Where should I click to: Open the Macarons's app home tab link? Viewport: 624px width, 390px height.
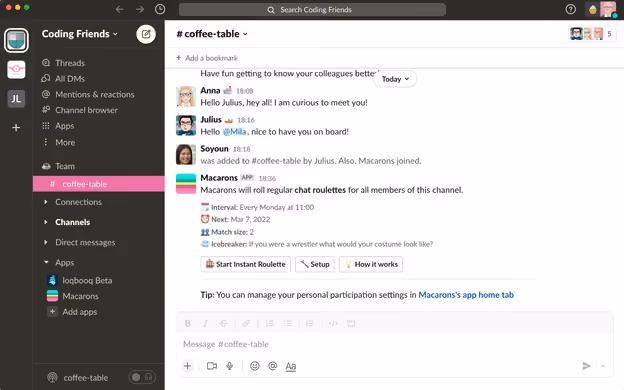[x=466, y=295]
